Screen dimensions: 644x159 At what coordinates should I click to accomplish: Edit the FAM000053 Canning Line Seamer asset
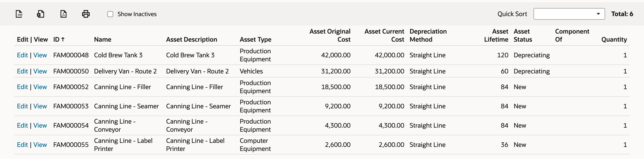coord(22,106)
